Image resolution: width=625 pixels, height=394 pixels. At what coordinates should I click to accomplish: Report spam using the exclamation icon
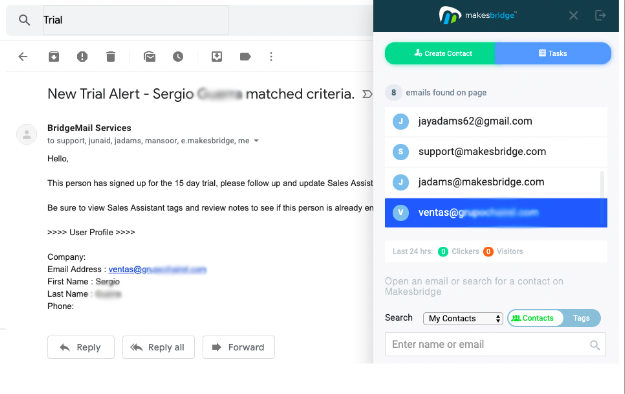[82, 57]
